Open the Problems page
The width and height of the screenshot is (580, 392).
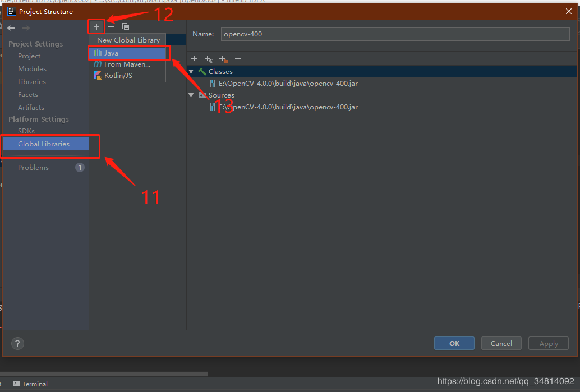coord(33,168)
